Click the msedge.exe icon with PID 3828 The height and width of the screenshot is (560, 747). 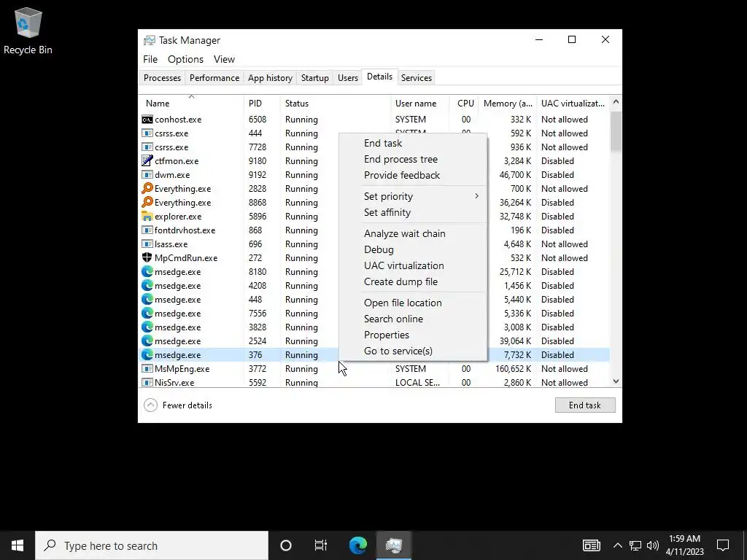pos(147,327)
